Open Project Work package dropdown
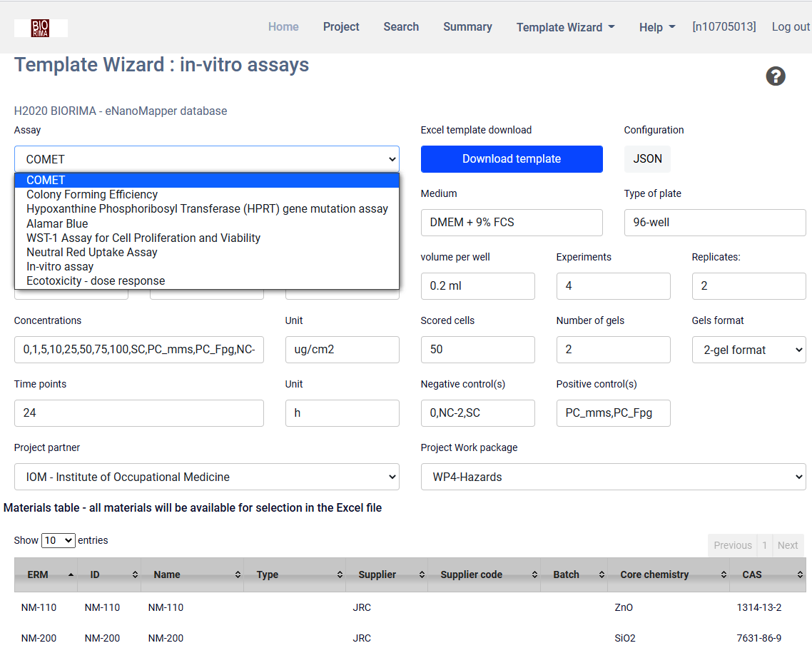The width and height of the screenshot is (812, 653). [x=613, y=477]
